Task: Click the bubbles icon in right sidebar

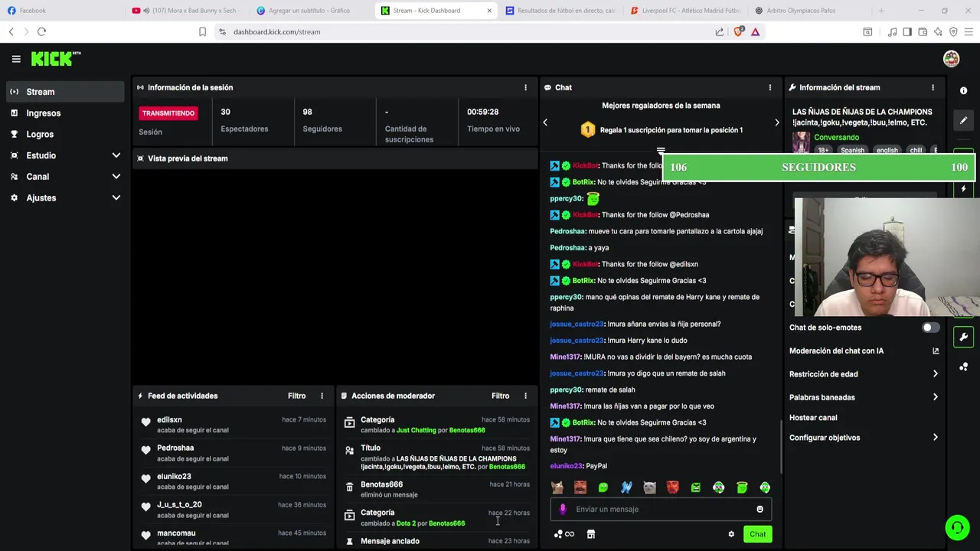Action: click(x=963, y=367)
